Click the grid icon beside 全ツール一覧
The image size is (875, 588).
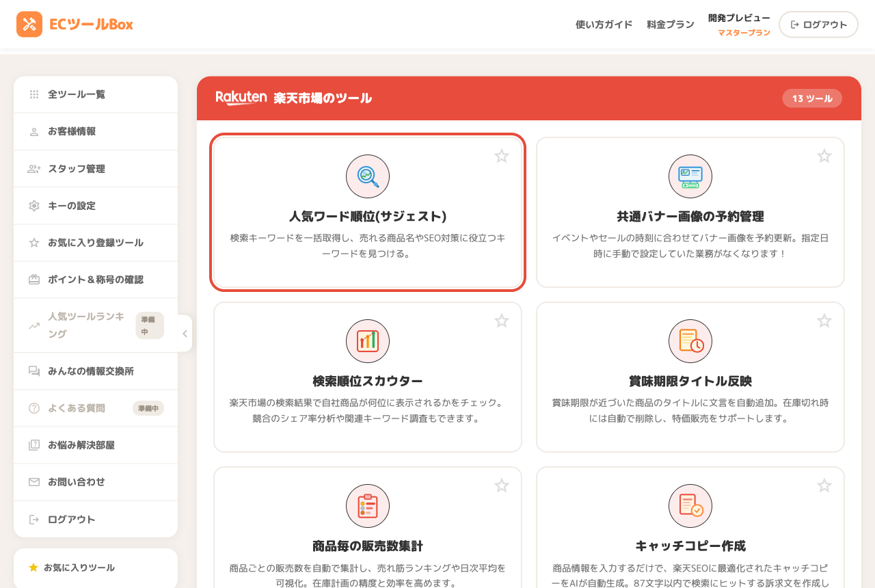click(x=34, y=94)
